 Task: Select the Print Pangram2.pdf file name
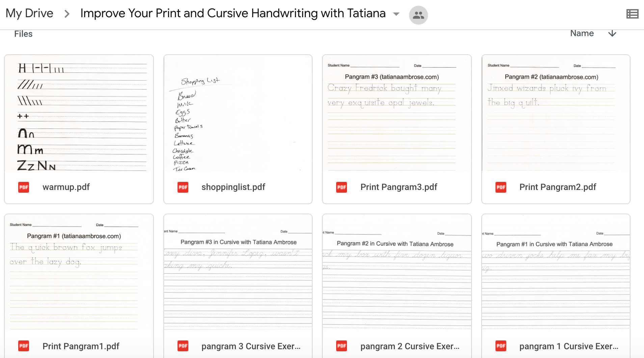pyautogui.click(x=558, y=187)
